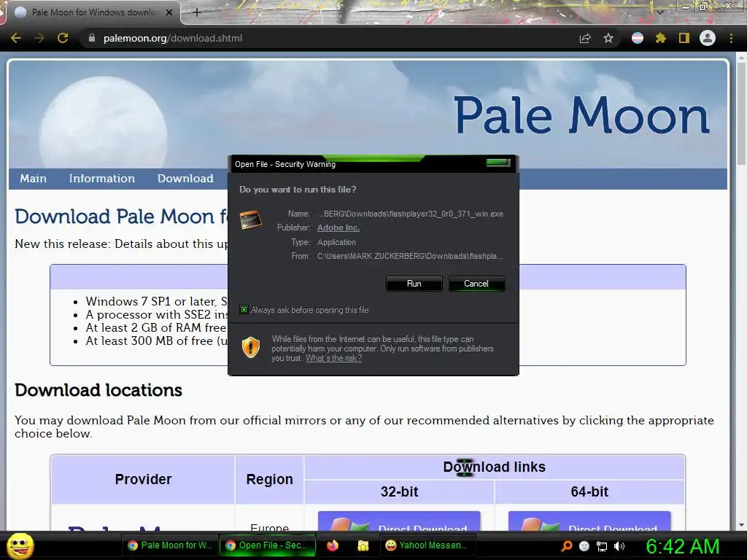Click the browser back arrow
This screenshot has height=560, width=747.
[16, 38]
